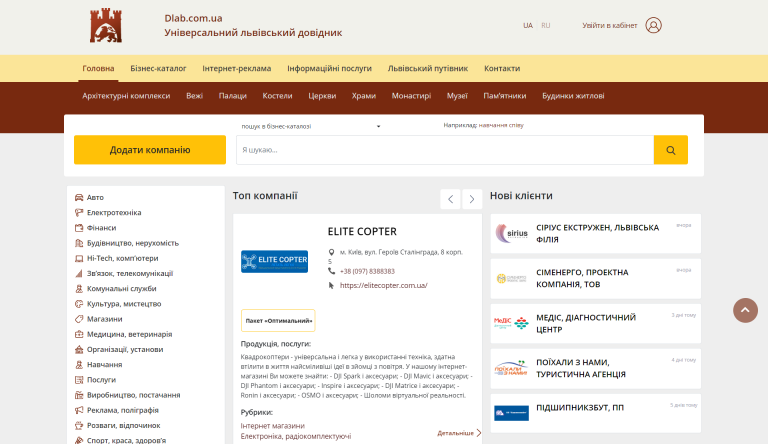The height and width of the screenshot is (444, 768).
Task: Select Пам'ятники in the brown bar
Action: [505, 96]
